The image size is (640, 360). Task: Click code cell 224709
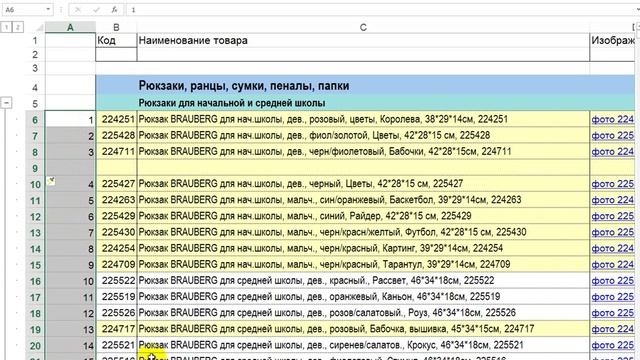point(116,264)
